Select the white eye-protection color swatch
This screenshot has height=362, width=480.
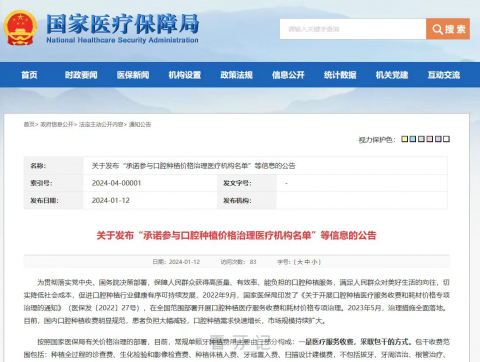tap(446, 139)
